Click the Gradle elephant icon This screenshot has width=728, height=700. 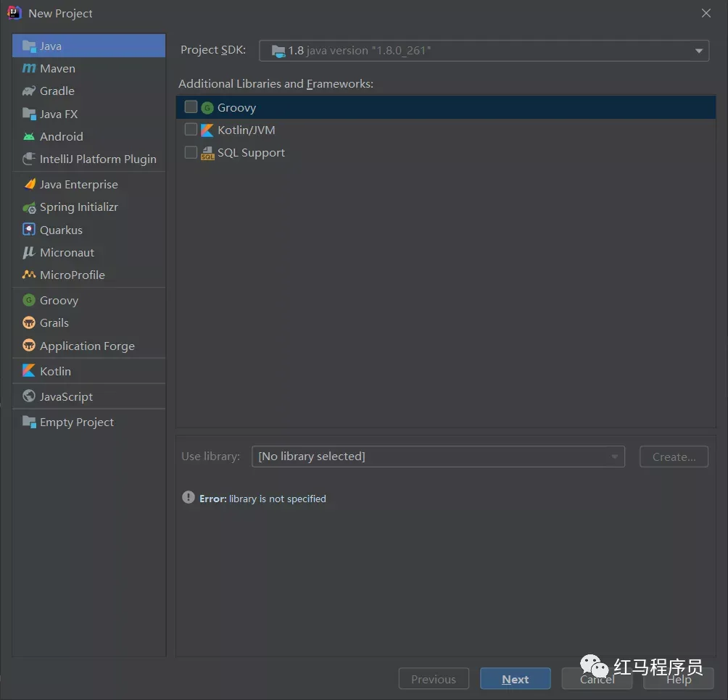pos(29,91)
